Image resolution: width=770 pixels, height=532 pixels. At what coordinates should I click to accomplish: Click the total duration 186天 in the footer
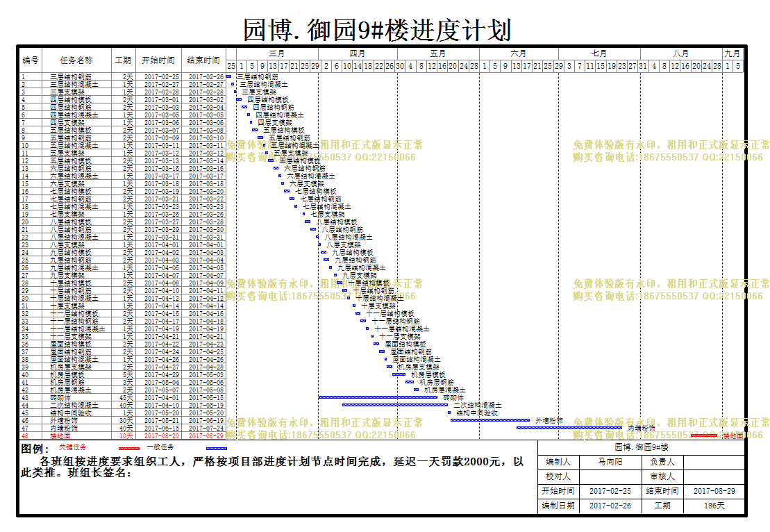(714, 506)
